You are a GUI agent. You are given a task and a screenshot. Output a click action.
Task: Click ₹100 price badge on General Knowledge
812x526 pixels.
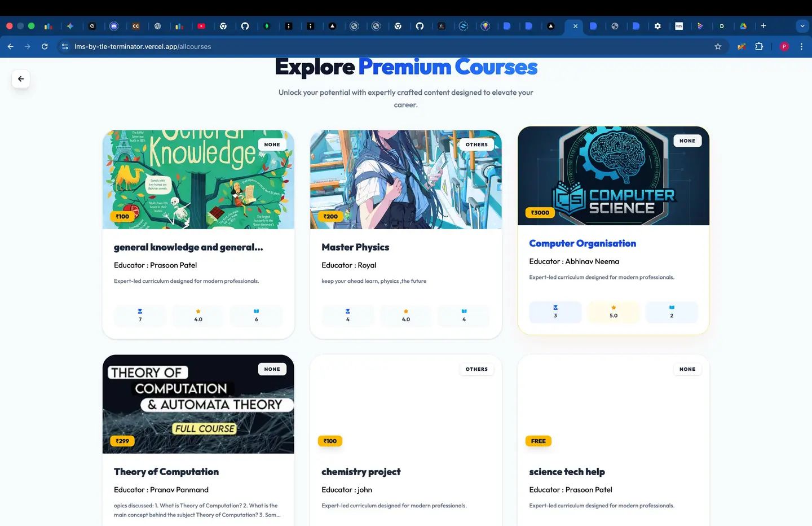click(122, 216)
